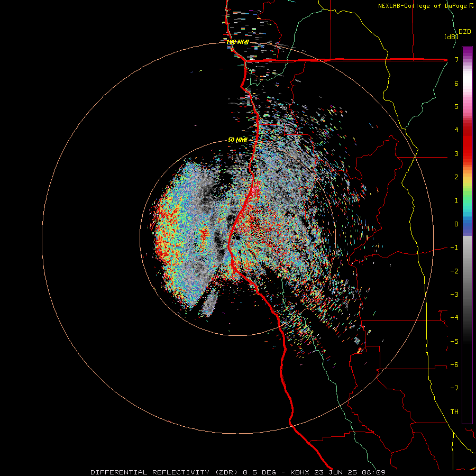Pick the -2 tick label on scale

[x=454, y=271]
